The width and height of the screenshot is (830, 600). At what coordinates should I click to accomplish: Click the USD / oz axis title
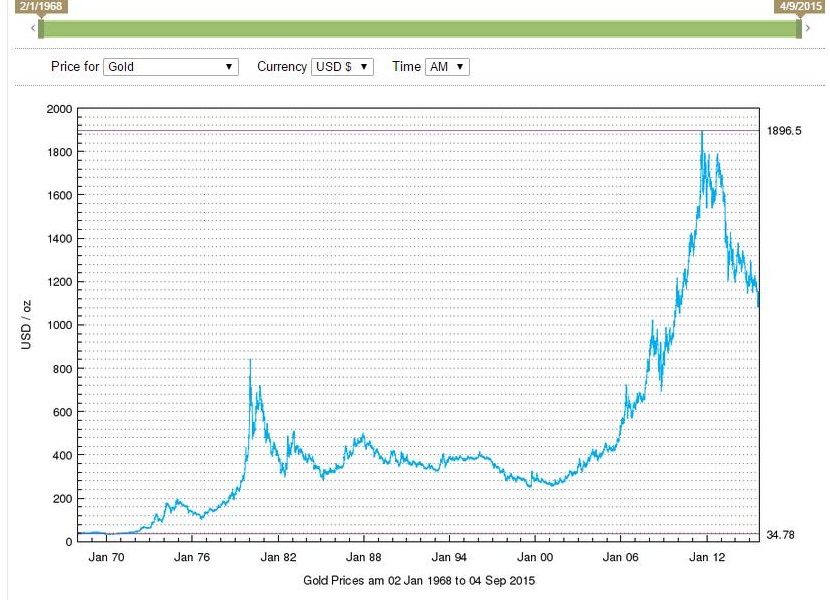tap(27, 324)
